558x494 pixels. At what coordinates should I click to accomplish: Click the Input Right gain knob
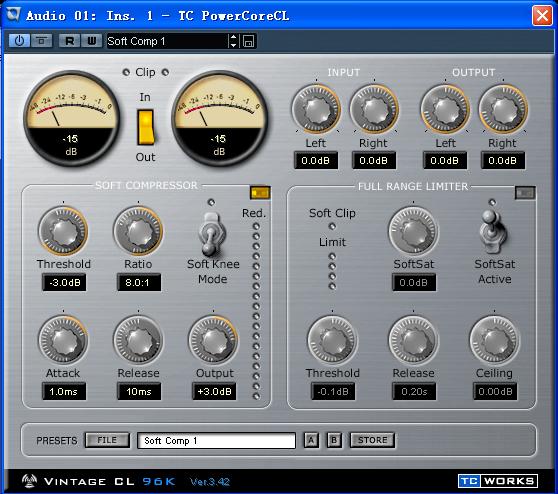374,109
